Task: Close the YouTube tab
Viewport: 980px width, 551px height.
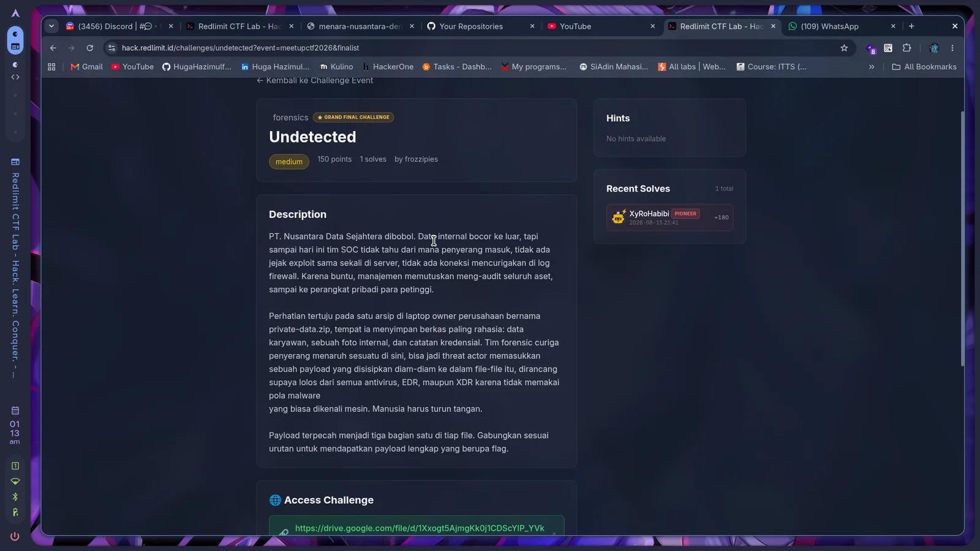Action: [652, 26]
